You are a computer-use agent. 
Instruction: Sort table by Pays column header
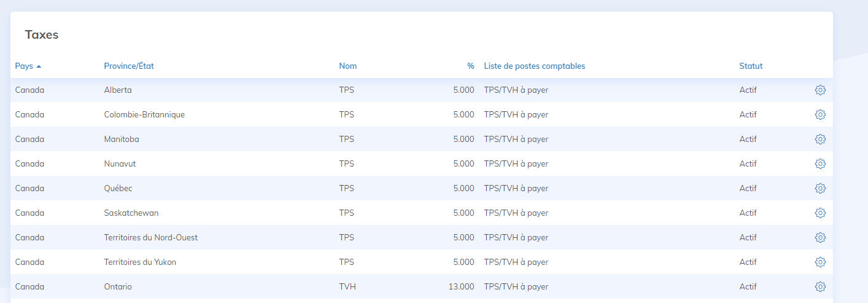tap(24, 66)
